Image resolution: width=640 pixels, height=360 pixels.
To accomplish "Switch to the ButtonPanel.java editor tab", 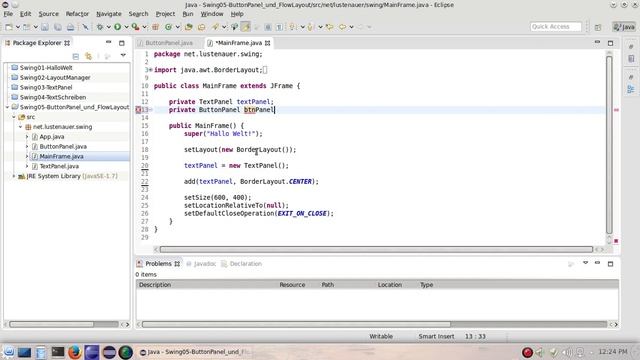I will pos(169,43).
